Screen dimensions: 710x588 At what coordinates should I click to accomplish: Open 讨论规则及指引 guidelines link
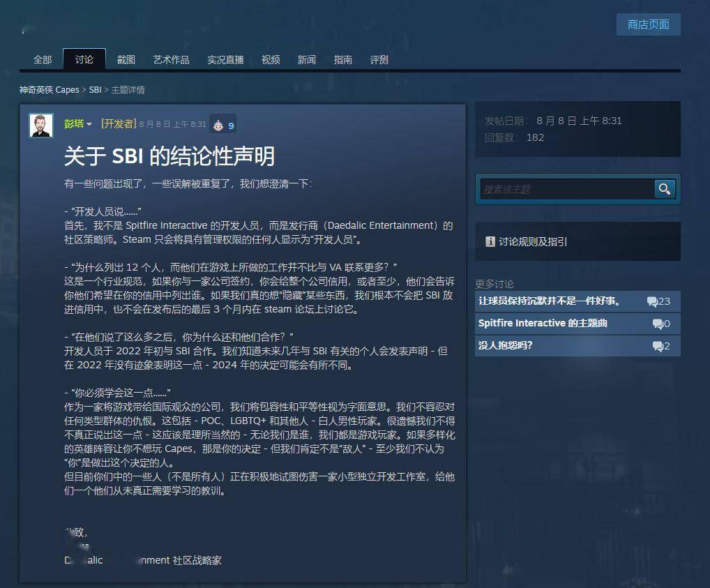pyautogui.click(x=533, y=242)
